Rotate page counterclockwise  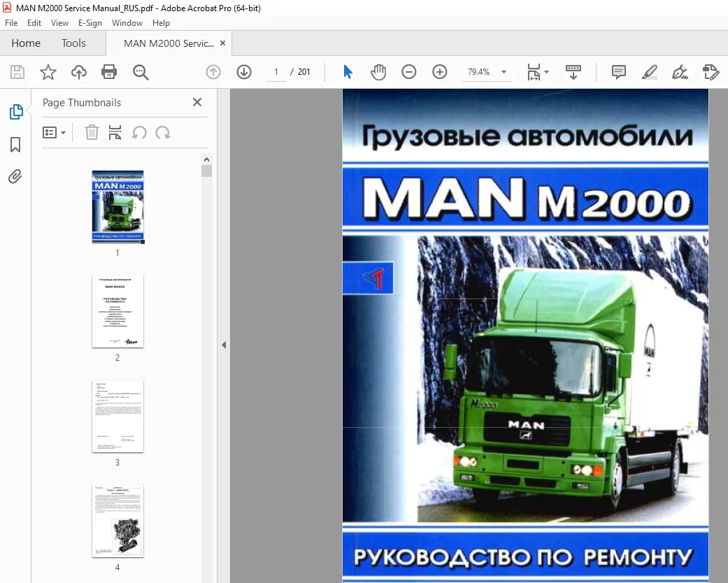click(x=139, y=133)
